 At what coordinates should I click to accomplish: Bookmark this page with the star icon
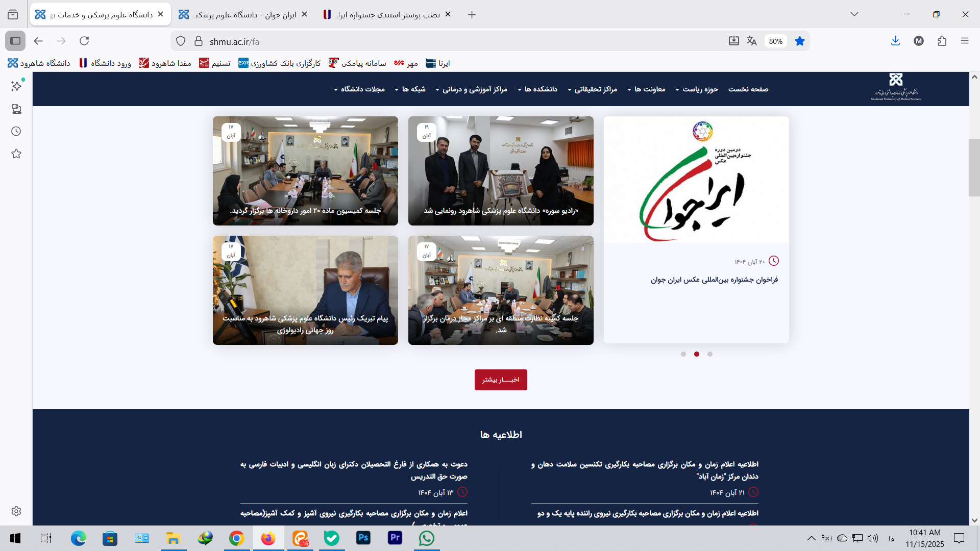pyautogui.click(x=800, y=41)
